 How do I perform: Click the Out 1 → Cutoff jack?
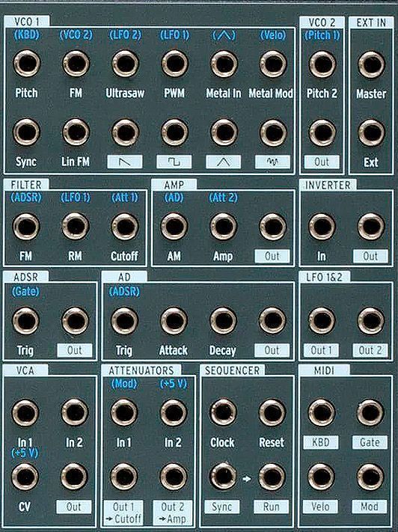click(x=124, y=477)
